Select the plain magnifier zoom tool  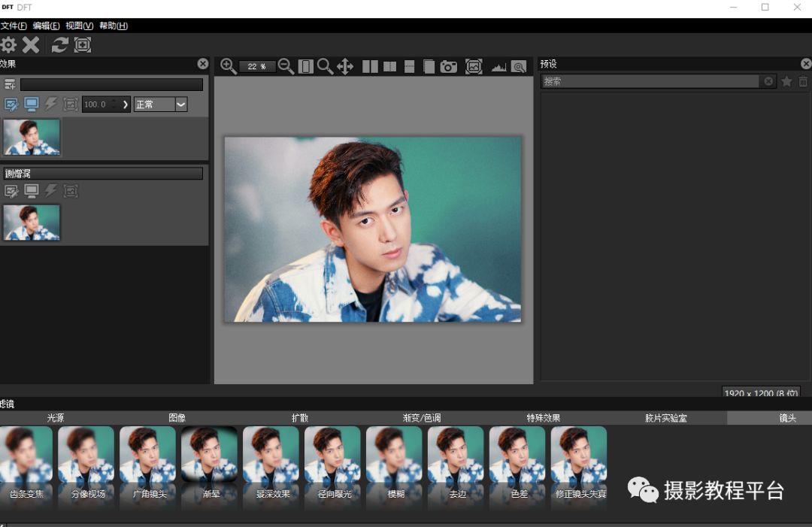coord(326,66)
